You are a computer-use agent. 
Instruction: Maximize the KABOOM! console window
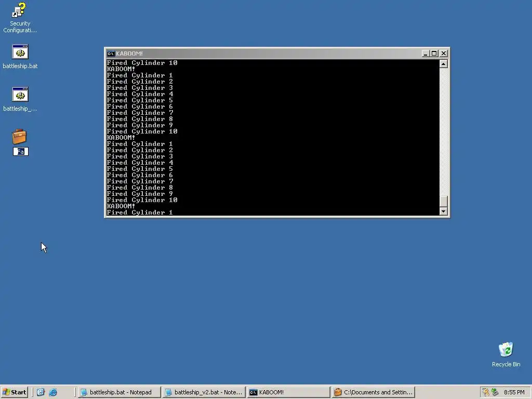pos(434,54)
